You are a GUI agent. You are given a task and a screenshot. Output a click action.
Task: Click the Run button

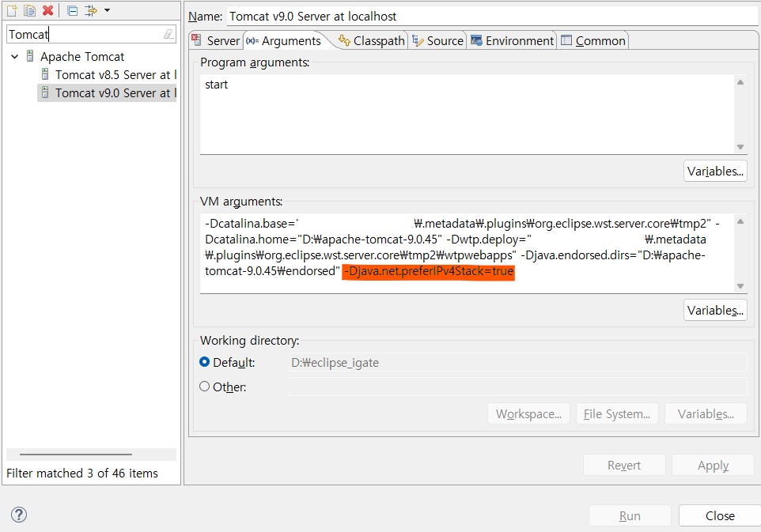click(630, 515)
